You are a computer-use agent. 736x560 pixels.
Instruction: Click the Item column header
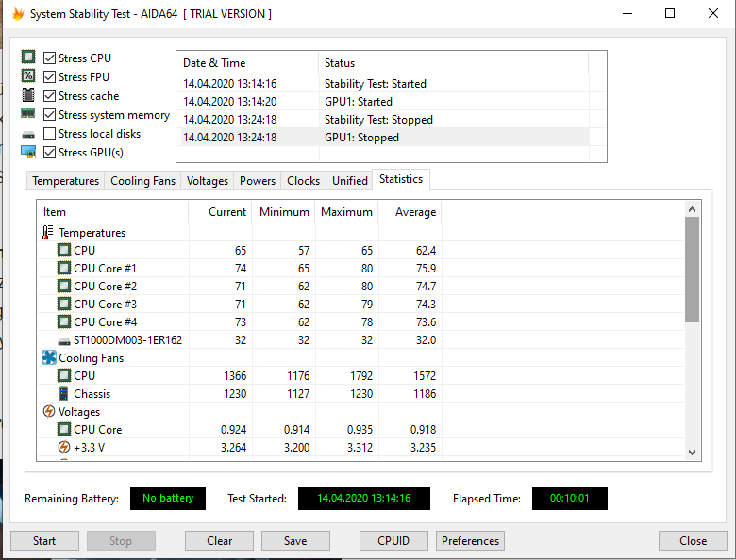112,212
